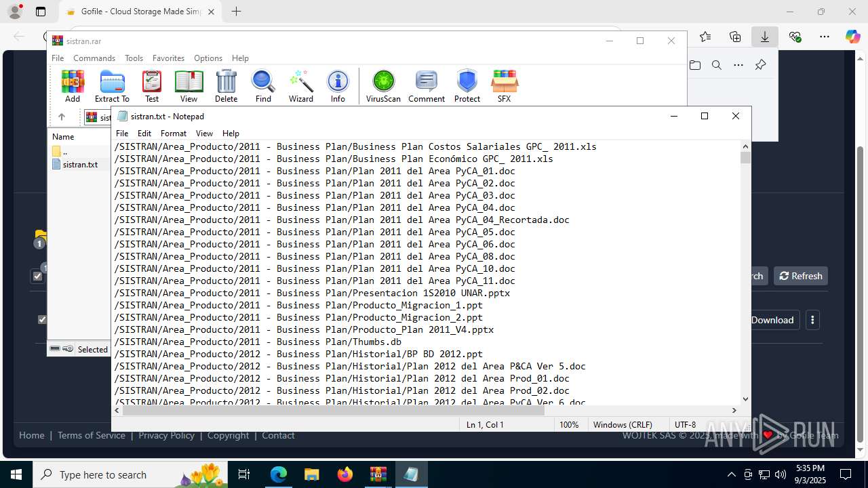Click Notepad horizontal scrollbar right arrow

[734, 410]
